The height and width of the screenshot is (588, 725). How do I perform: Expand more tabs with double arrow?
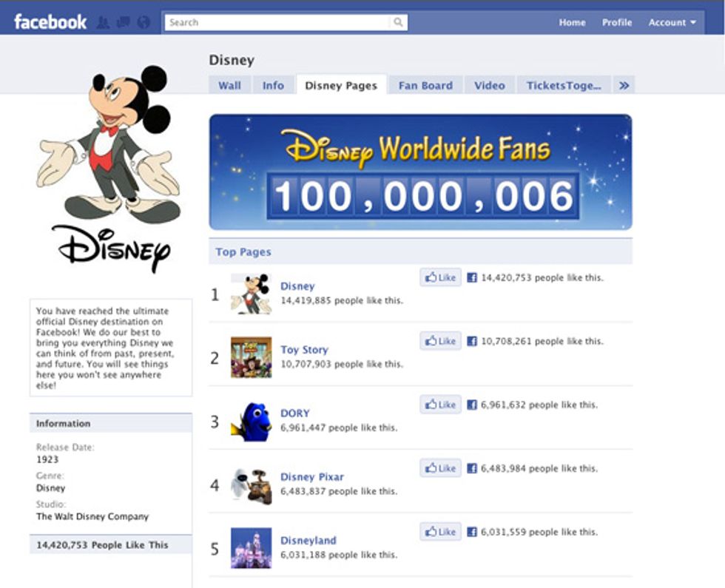(624, 86)
